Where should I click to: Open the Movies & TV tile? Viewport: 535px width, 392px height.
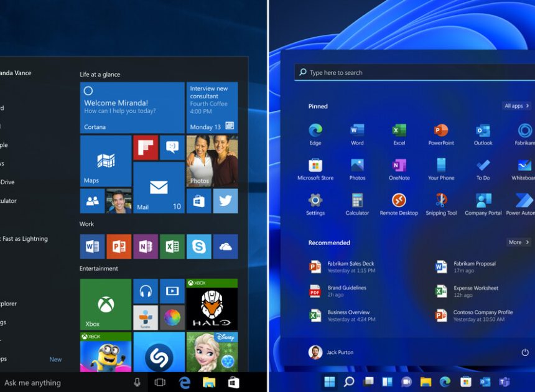coord(172,291)
